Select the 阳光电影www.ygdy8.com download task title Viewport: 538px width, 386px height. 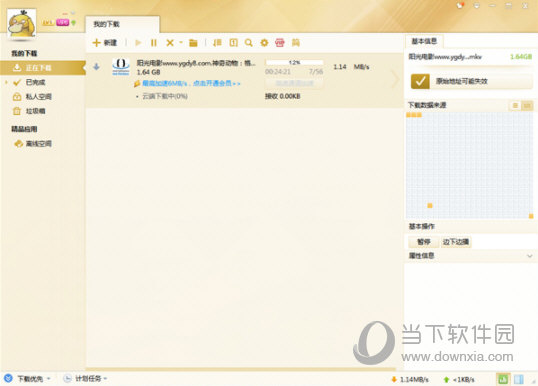click(196, 63)
